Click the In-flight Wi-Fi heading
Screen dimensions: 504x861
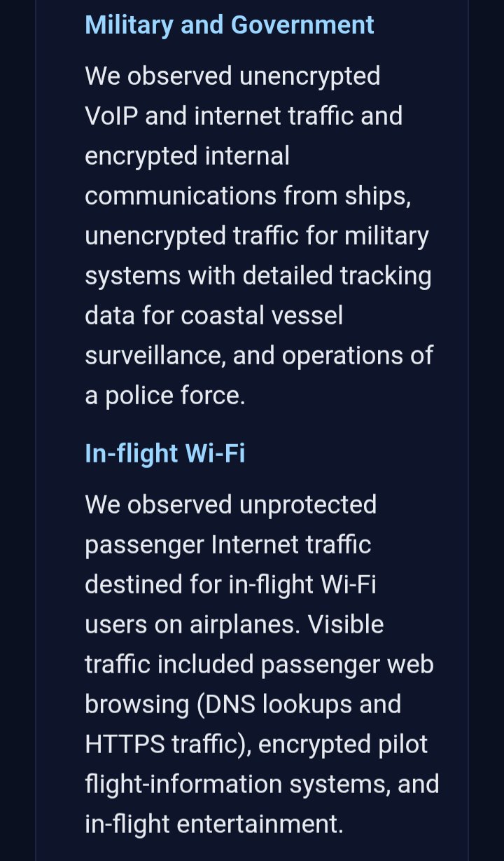(x=165, y=453)
